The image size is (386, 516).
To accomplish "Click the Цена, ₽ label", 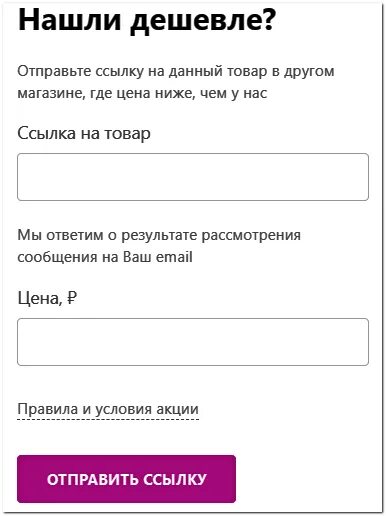I will pyautogui.click(x=47, y=298).
